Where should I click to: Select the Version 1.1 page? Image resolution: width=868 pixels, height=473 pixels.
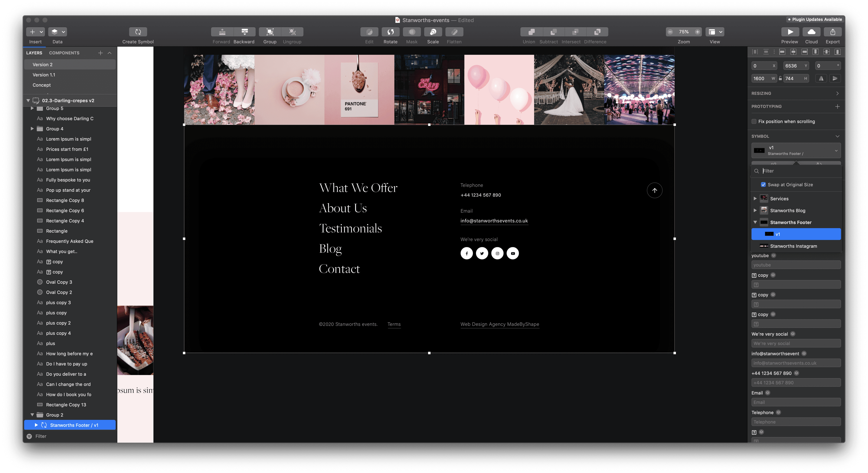tap(44, 75)
